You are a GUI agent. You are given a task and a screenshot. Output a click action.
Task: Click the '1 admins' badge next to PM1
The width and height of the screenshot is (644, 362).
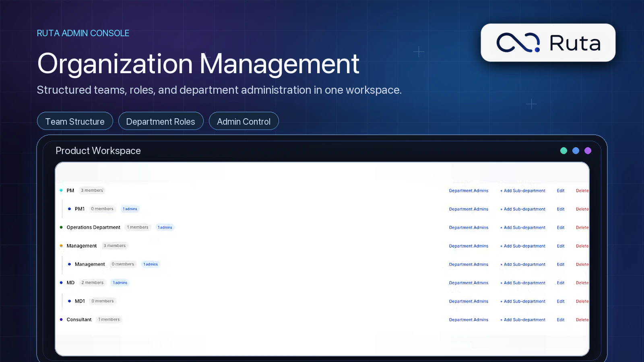[x=130, y=209]
